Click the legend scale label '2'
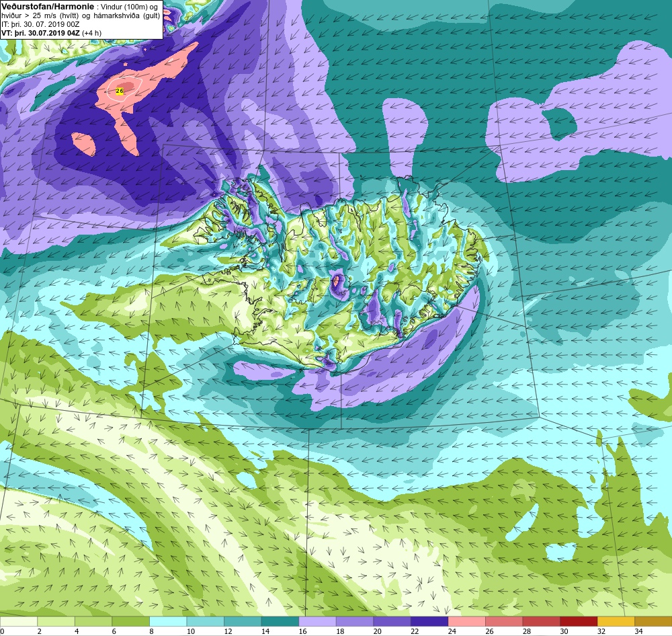Image resolution: width=672 pixels, height=636 pixels. pyautogui.click(x=40, y=631)
